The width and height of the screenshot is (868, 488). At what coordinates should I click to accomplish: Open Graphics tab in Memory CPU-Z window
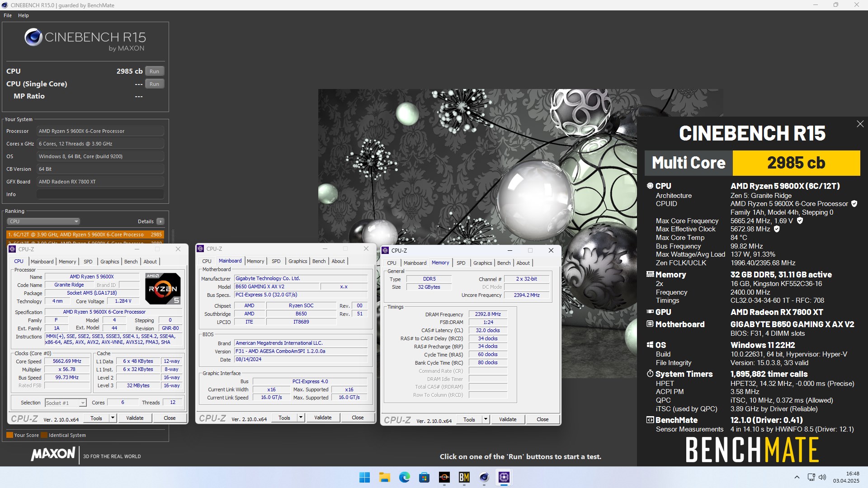(482, 263)
